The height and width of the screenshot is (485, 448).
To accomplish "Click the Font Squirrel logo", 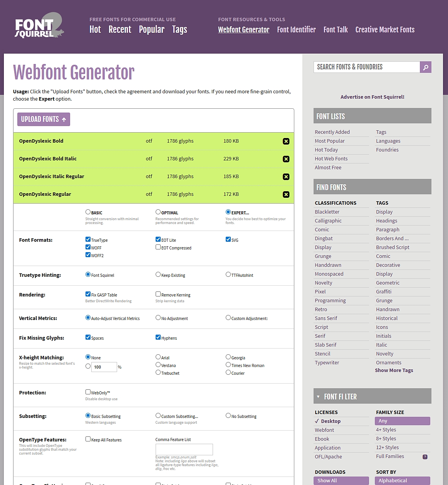I will coord(39,26).
